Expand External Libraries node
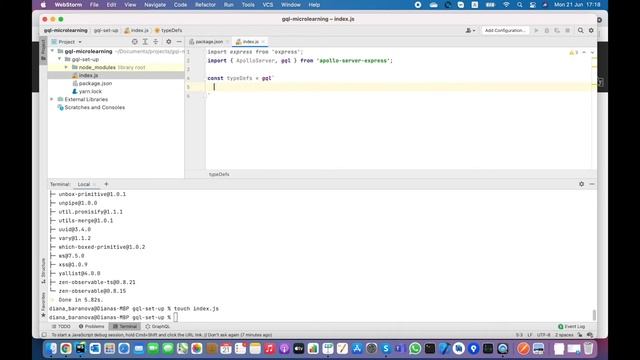The height and width of the screenshot is (360, 640). (x=52, y=99)
